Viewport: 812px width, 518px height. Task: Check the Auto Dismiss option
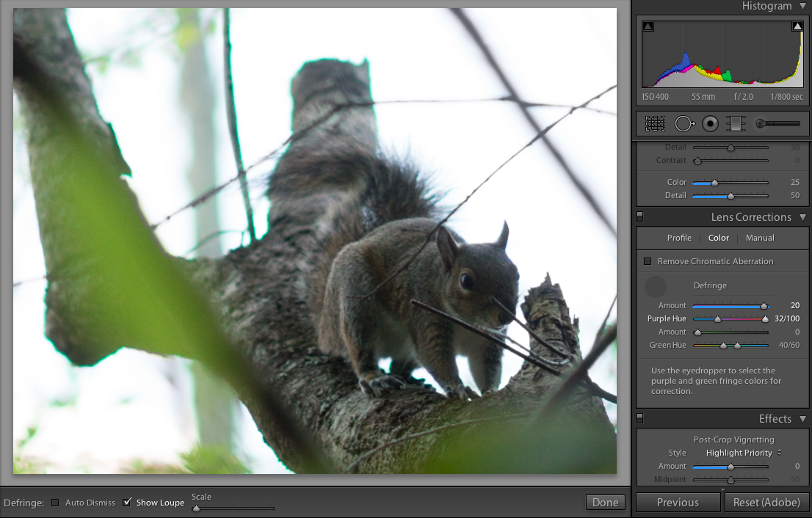55,503
